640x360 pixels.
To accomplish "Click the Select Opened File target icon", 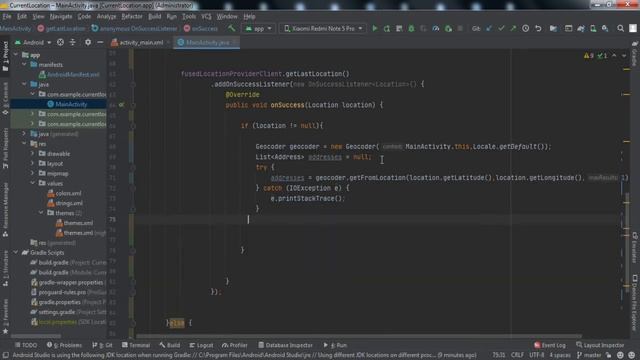I will [x=60, y=42].
